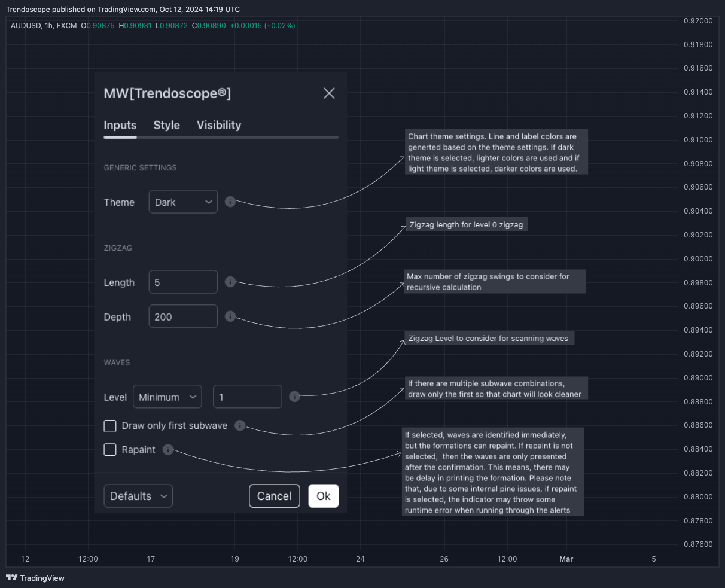Switch to the Style tab
Screen dimensions: 725x588
coord(166,125)
